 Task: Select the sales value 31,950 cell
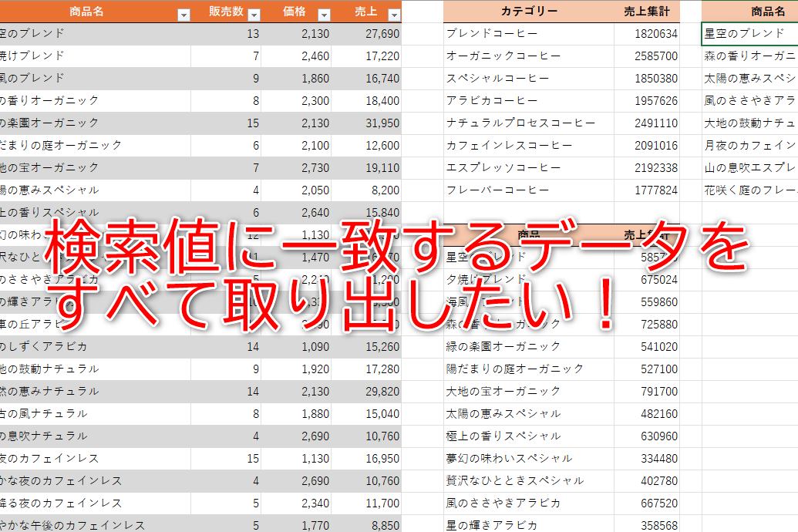(x=366, y=123)
